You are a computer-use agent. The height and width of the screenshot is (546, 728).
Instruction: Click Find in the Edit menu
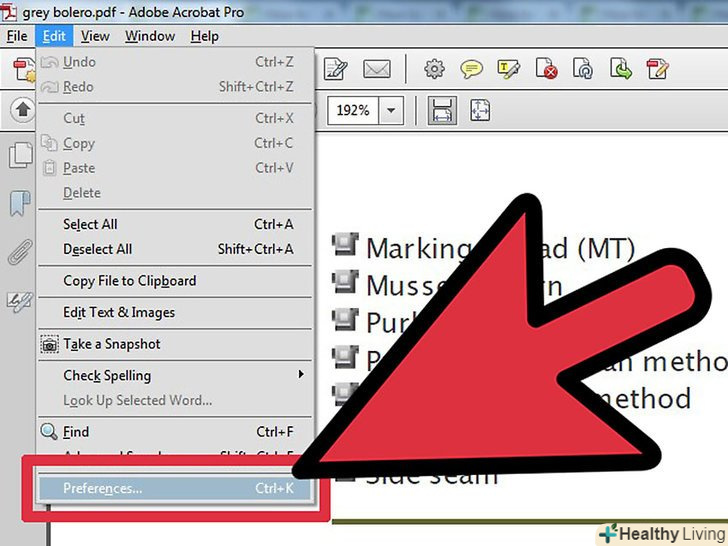(x=175, y=432)
